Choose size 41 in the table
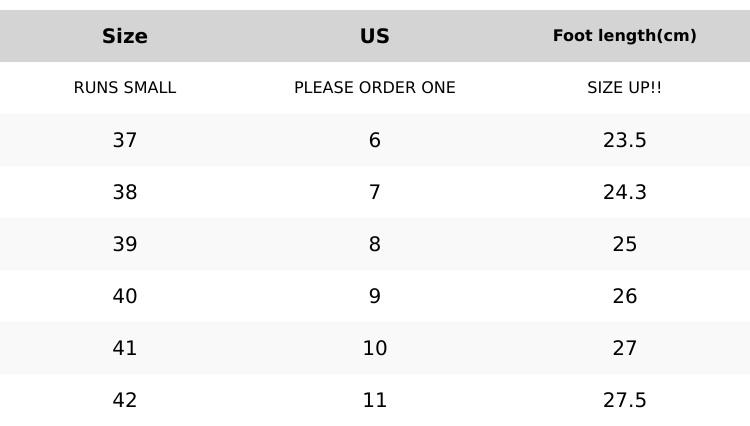The image size is (750, 426). point(125,348)
